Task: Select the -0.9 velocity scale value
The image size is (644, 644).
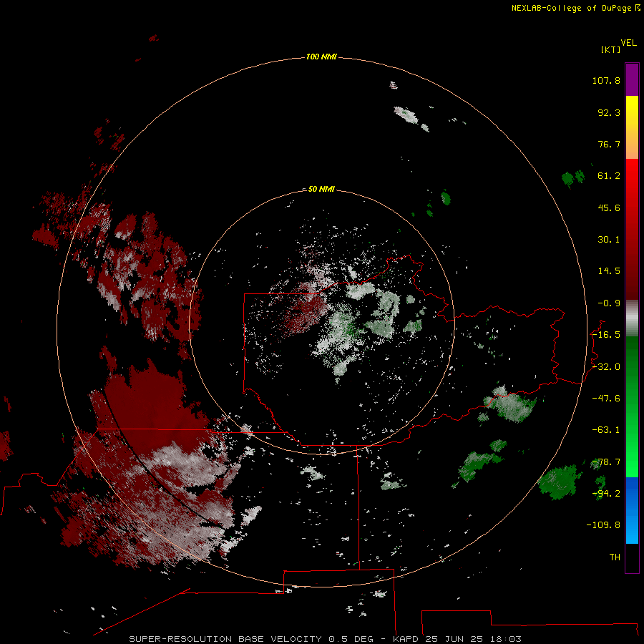Action: tap(609, 303)
